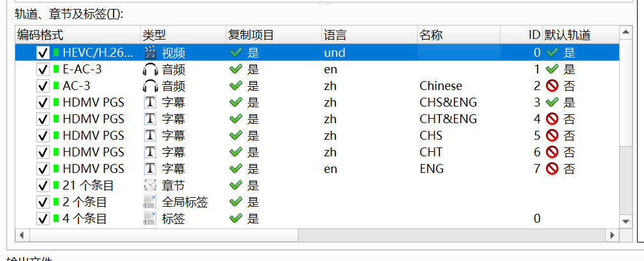Click the clock icon for 章节 chapters
This screenshot has height=261, width=644.
point(150,185)
